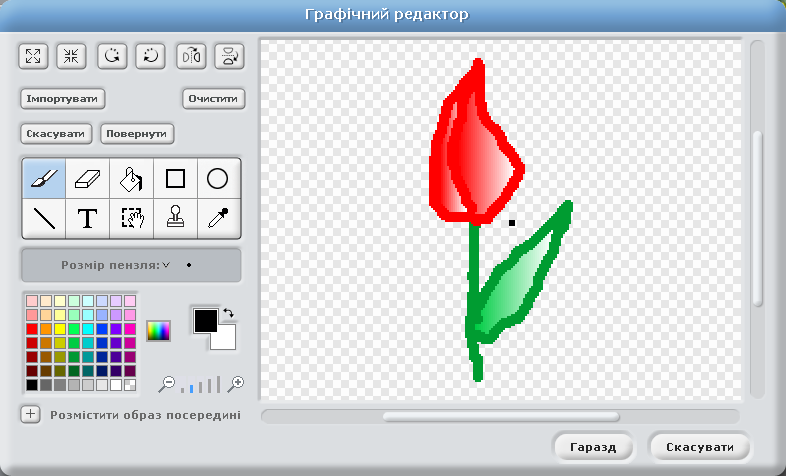Image resolution: width=786 pixels, height=476 pixels.
Task: Select the Selection (move) tool
Action: (x=131, y=218)
